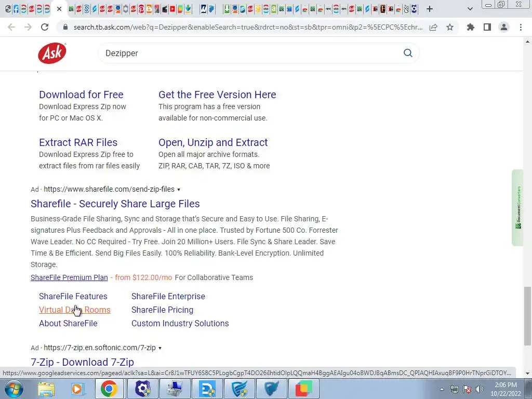Open the 'ShareFile Premium Plan' link

click(69, 277)
